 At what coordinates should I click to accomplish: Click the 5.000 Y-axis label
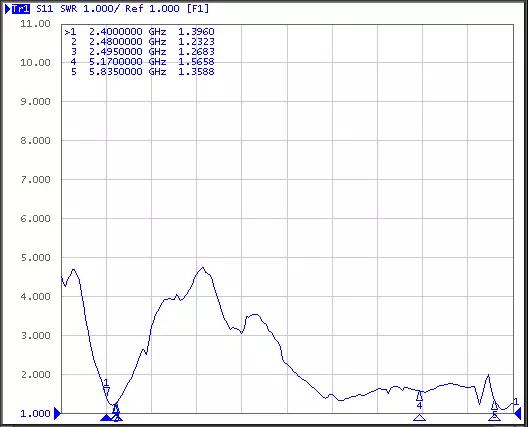[x=35, y=258]
